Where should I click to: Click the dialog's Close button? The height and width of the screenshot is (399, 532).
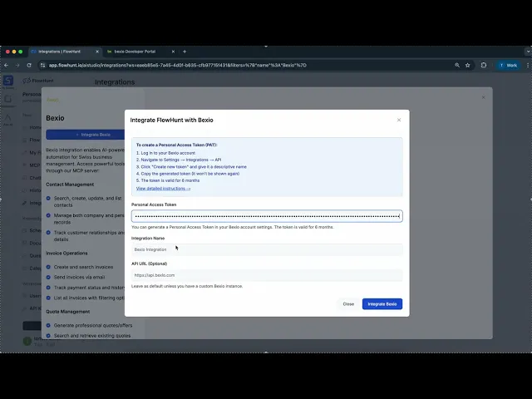click(x=348, y=304)
